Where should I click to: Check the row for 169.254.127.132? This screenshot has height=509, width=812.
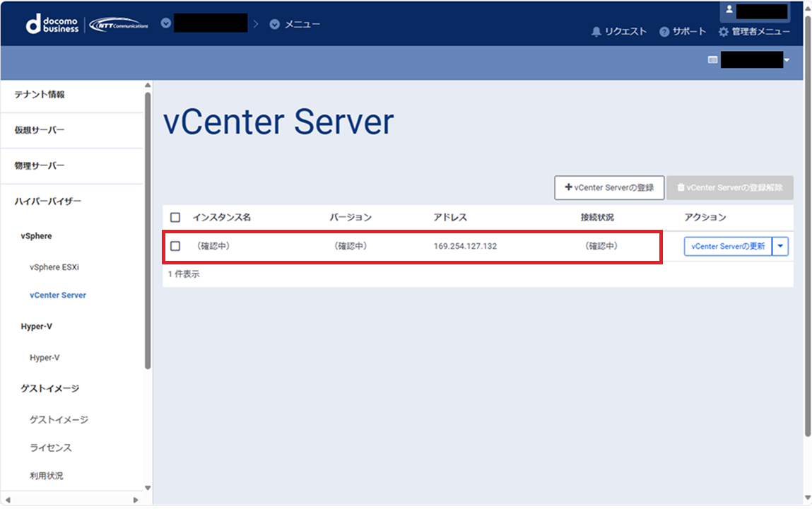175,246
